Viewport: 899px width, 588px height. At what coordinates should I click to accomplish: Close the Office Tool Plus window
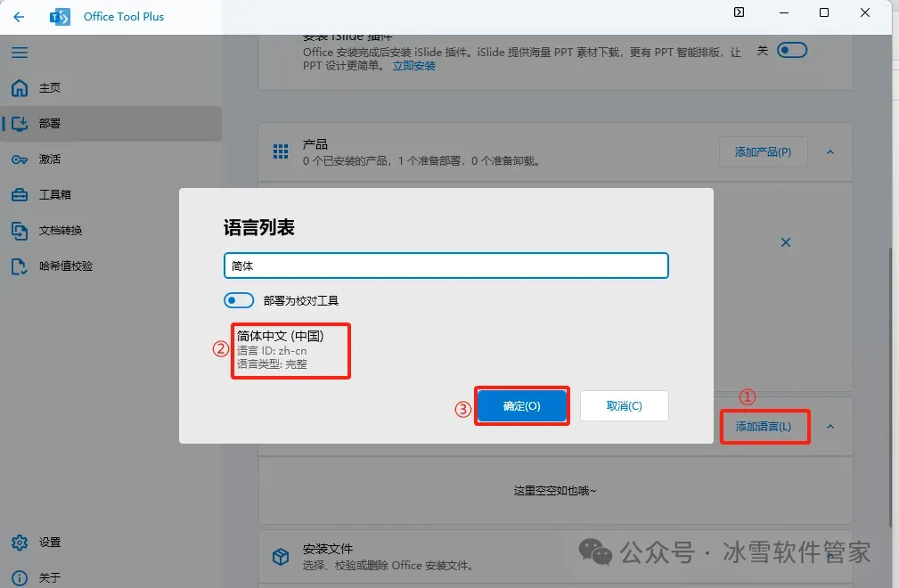865,12
